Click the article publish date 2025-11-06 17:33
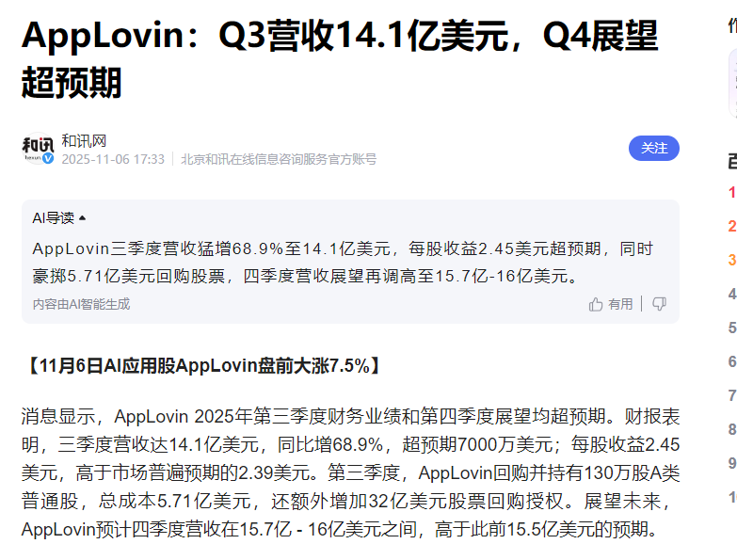 tap(113, 160)
